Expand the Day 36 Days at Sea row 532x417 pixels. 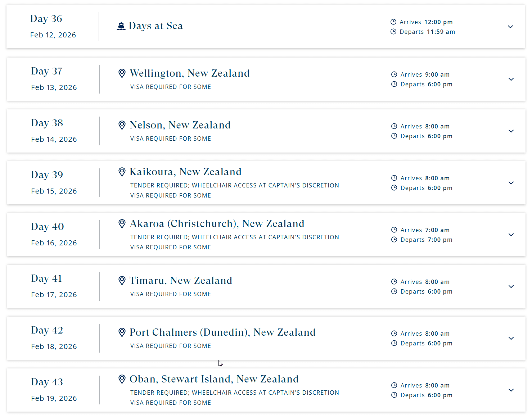click(x=510, y=27)
